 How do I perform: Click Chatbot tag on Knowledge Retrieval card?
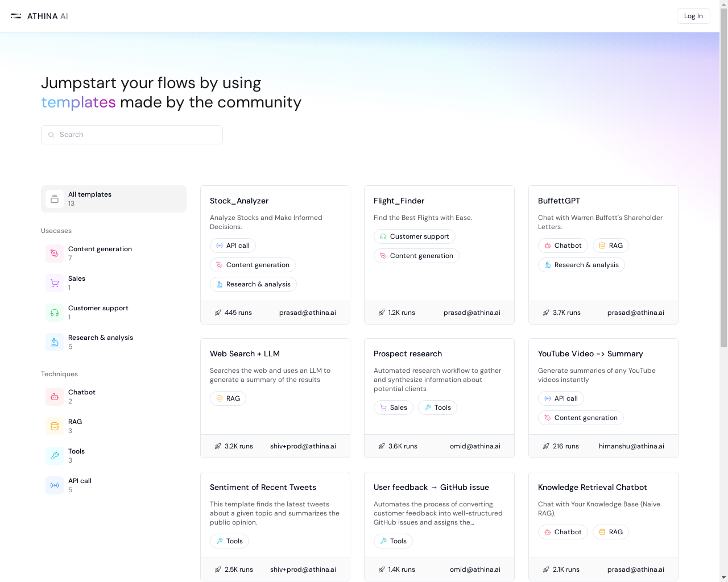click(562, 532)
